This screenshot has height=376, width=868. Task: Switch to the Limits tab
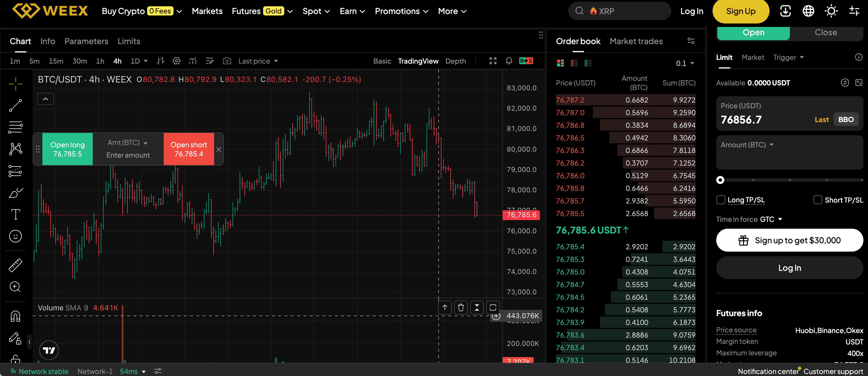click(x=129, y=41)
